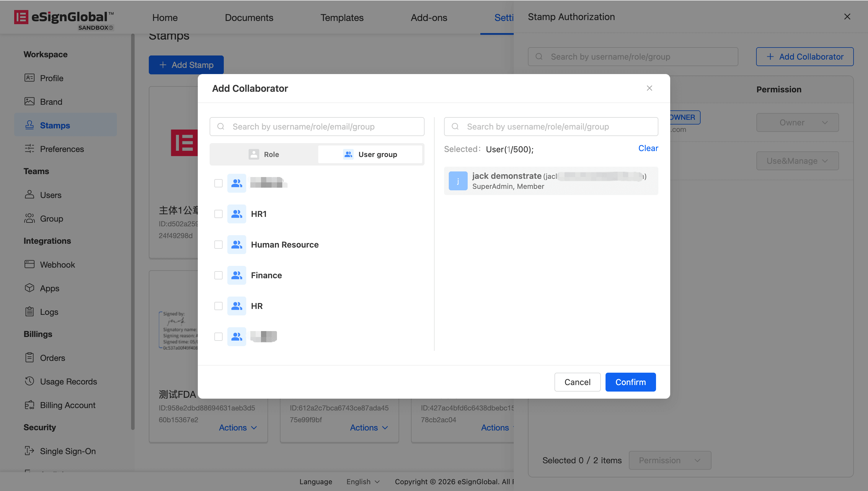Open the Use&Manage permission dropdown

pos(797,161)
